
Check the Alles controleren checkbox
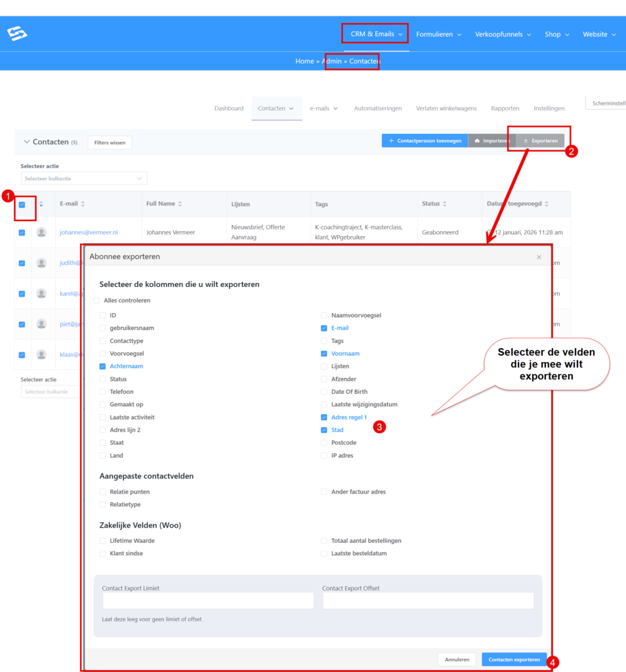[x=97, y=301]
